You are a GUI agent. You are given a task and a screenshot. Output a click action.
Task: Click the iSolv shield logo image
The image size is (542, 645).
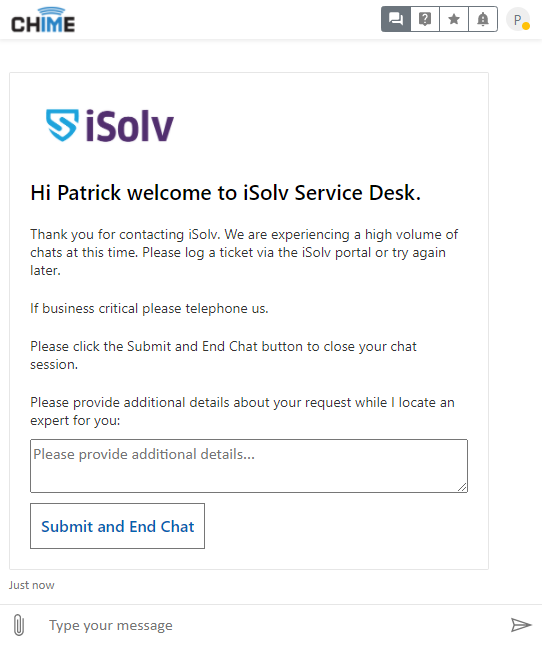[x=110, y=125]
